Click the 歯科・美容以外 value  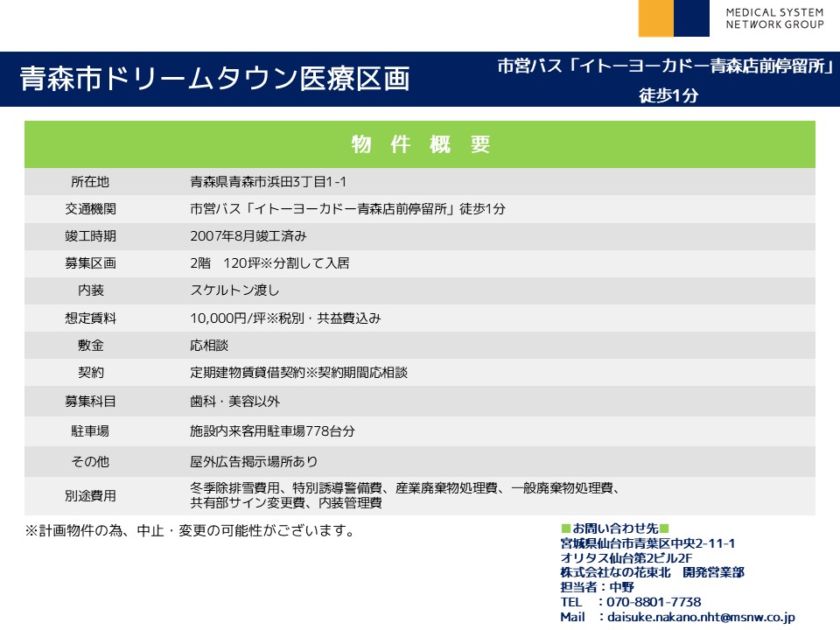tap(234, 401)
